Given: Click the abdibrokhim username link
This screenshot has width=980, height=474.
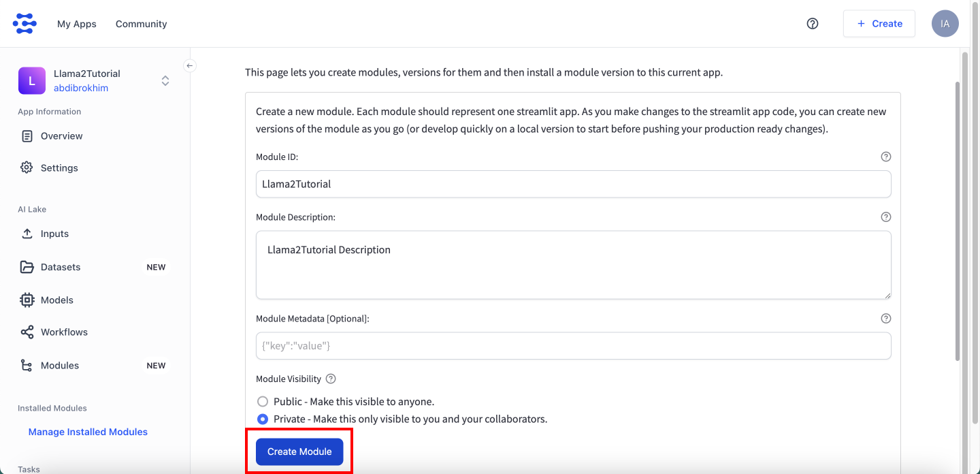Looking at the screenshot, I should click(x=81, y=89).
